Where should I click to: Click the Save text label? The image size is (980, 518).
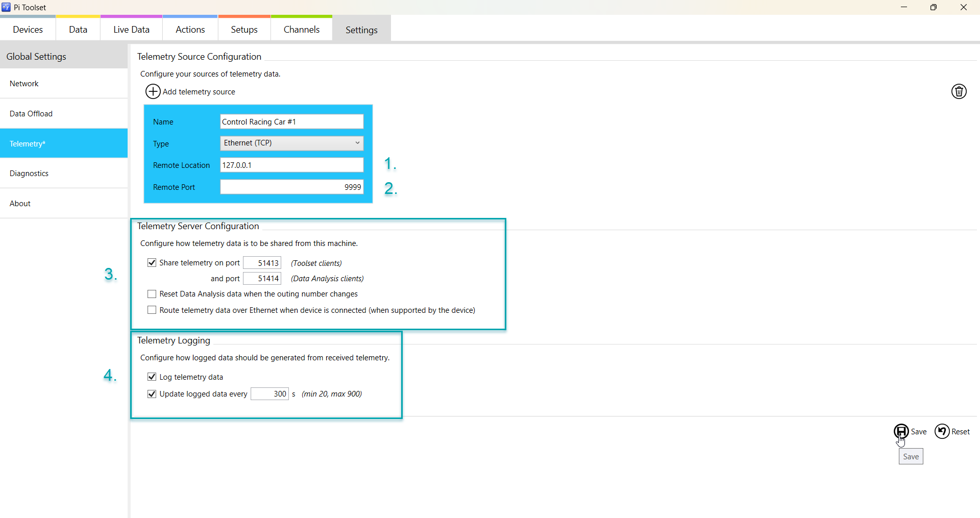(919, 432)
